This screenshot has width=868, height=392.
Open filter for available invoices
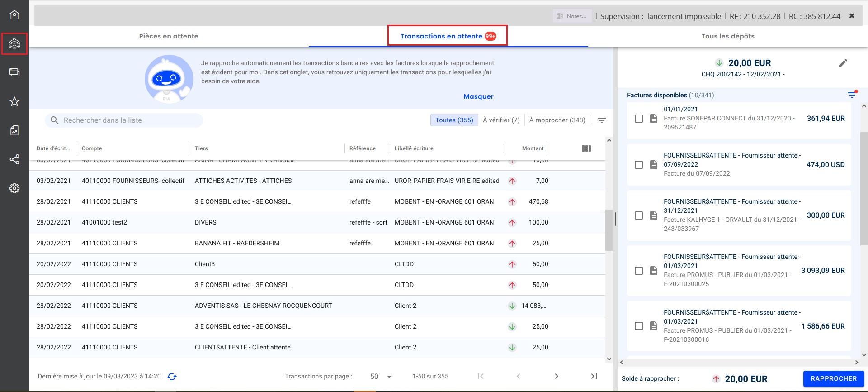point(852,95)
